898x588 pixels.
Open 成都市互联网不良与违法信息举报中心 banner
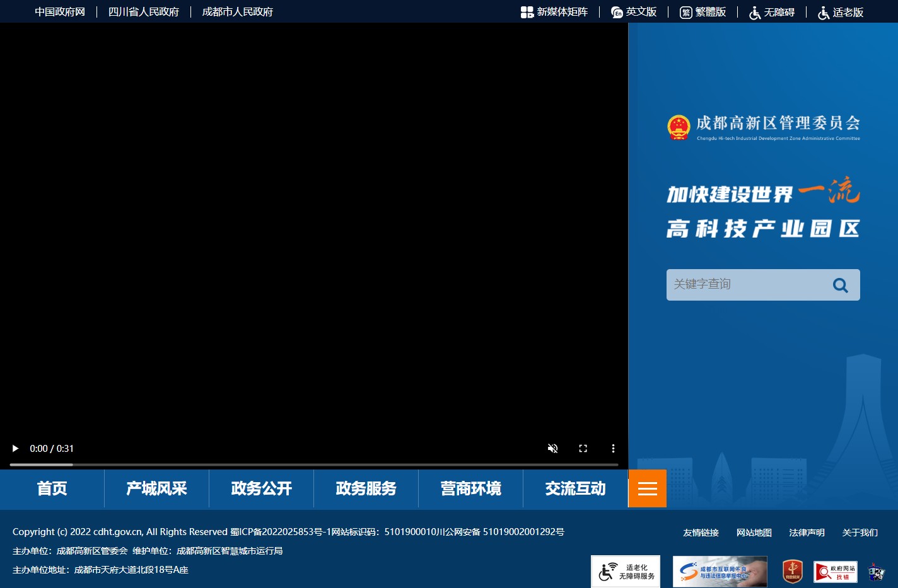pyautogui.click(x=720, y=572)
